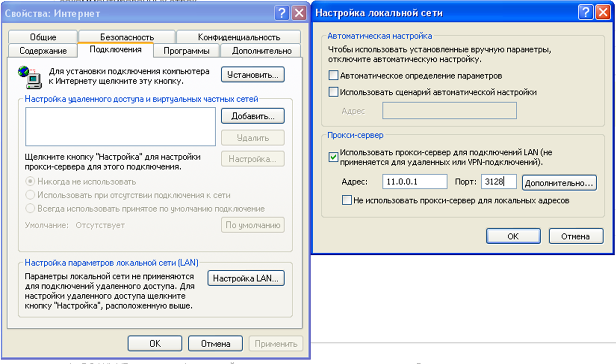Click the proxy Адрес field 11.0.0.1

[415, 182]
